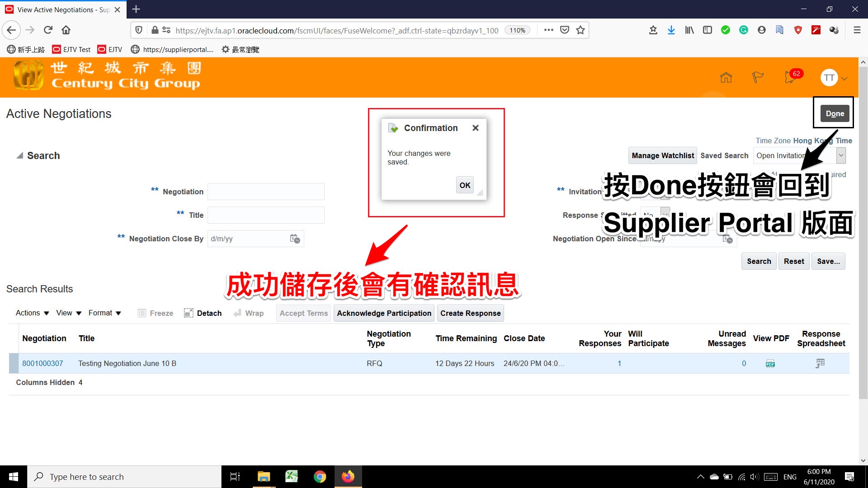Image resolution: width=868 pixels, height=488 pixels.
Task: Select row Testing Negotiation June 10 B
Action: (429, 363)
